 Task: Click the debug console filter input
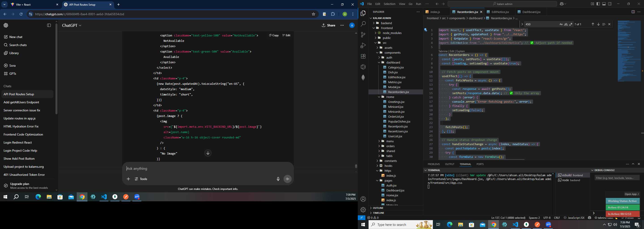(x=617, y=178)
